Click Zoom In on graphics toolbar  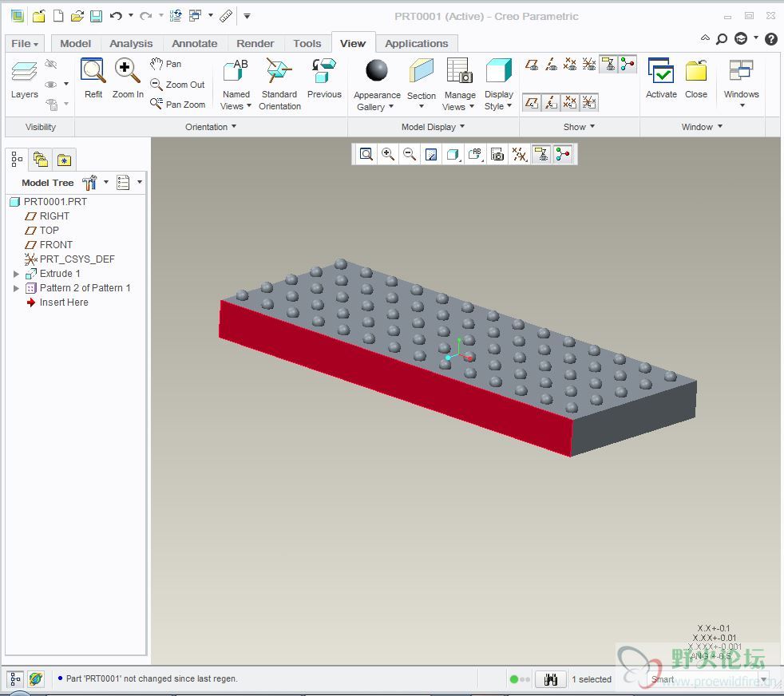(x=388, y=154)
